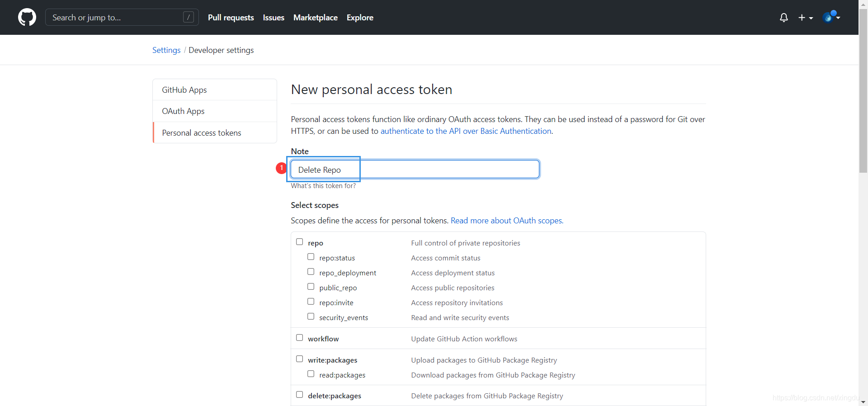868x406 pixels.
Task: Enable the write:packages checkbox
Action: pyautogui.click(x=299, y=359)
